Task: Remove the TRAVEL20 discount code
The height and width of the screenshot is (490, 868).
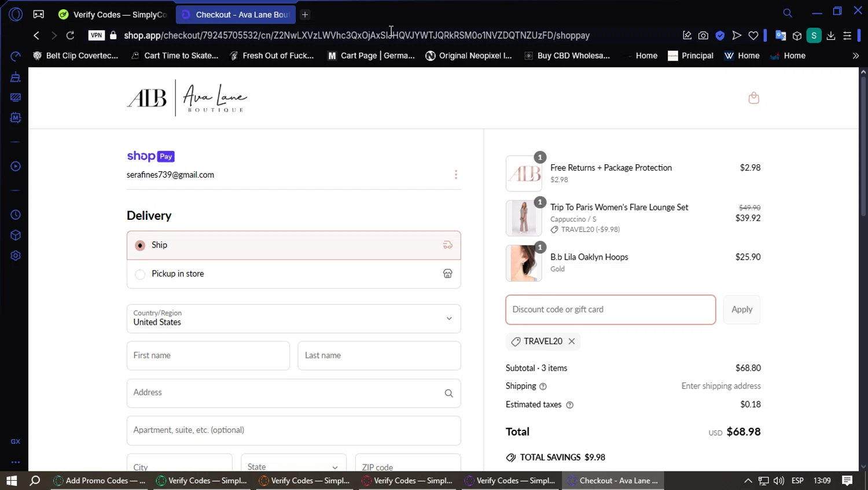Action: (x=572, y=341)
